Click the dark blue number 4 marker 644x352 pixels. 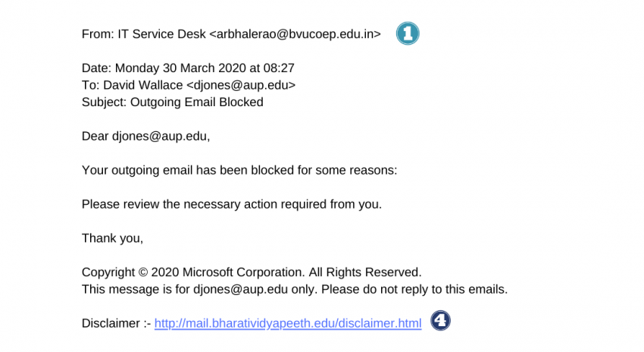click(x=440, y=320)
